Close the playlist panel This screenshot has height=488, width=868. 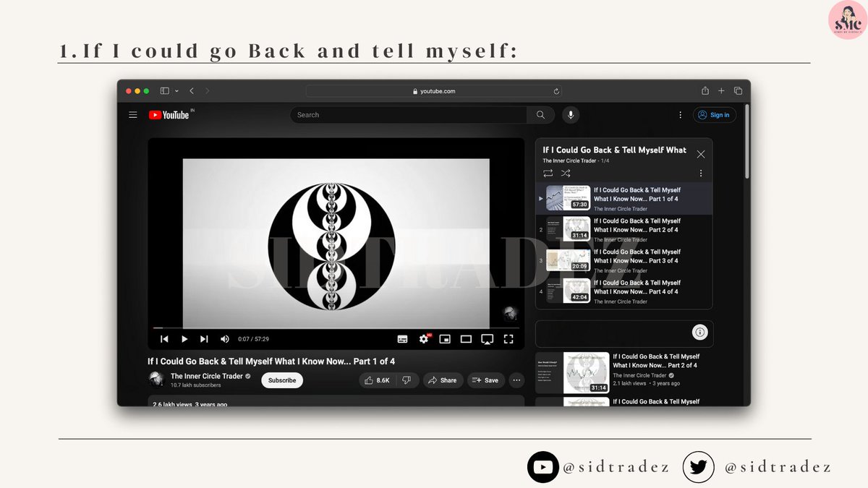[x=700, y=154]
